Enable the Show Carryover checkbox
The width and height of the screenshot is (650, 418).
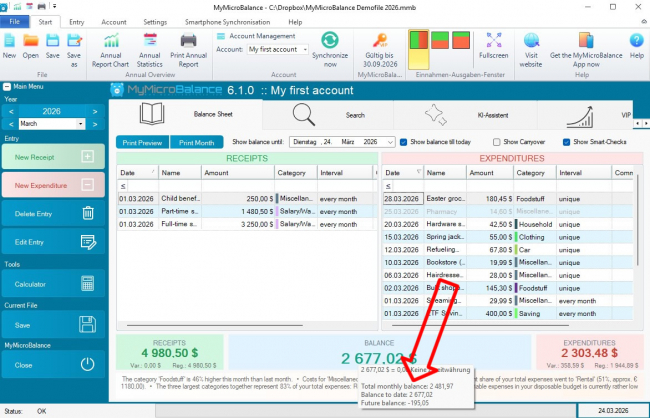pyautogui.click(x=497, y=142)
